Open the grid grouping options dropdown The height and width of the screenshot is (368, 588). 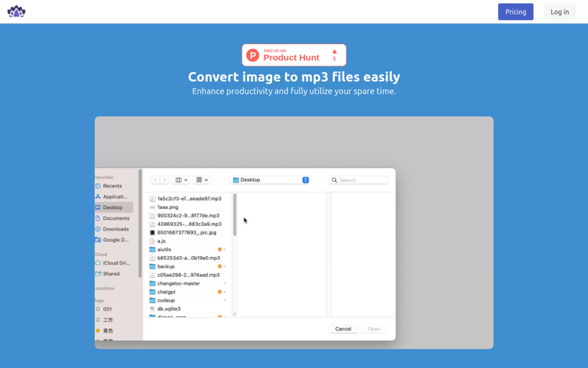pos(202,180)
